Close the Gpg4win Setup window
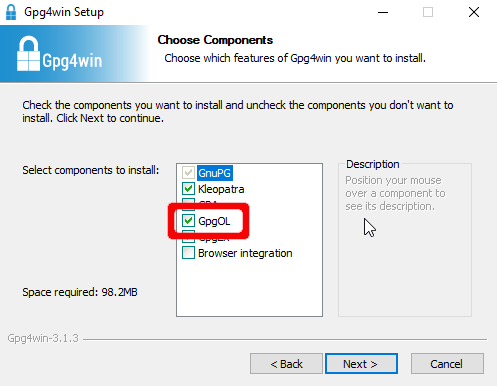497x386 pixels. 474,12
